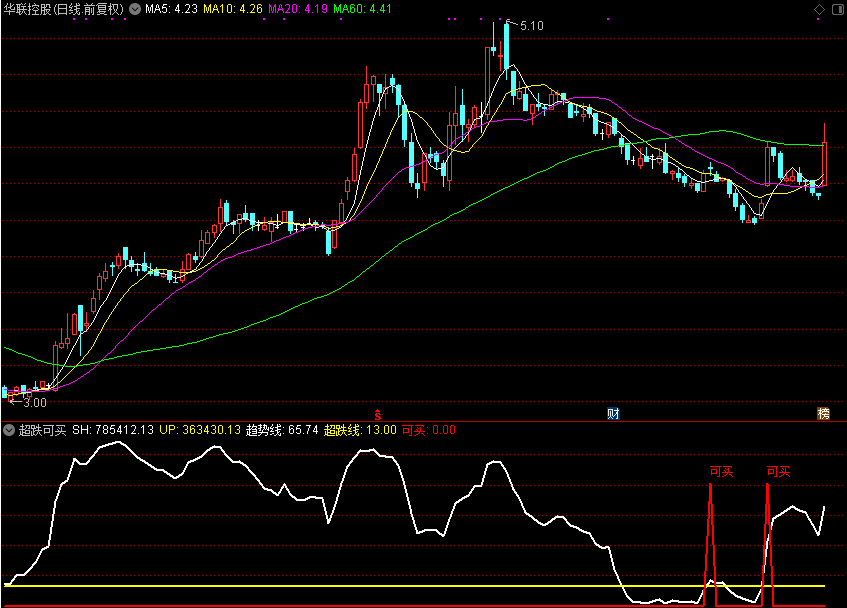The height and width of the screenshot is (608, 847).
Task: Click the 5.10 high price label
Action: click(x=532, y=26)
